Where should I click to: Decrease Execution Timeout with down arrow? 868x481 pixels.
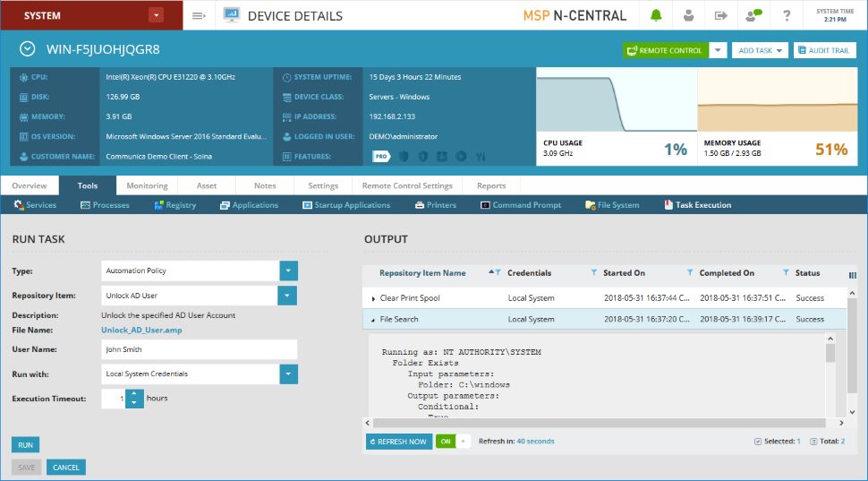point(134,404)
